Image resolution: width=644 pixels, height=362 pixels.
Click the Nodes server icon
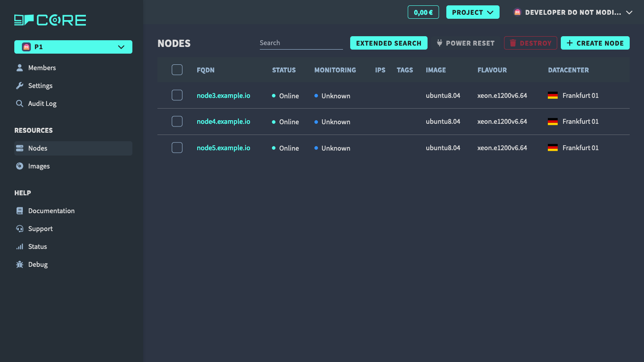[x=20, y=148]
